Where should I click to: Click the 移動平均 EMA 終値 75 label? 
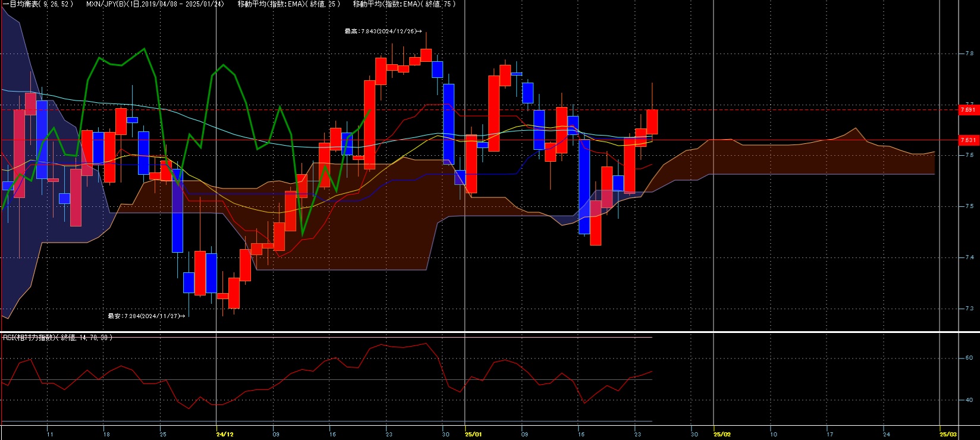[404, 4]
